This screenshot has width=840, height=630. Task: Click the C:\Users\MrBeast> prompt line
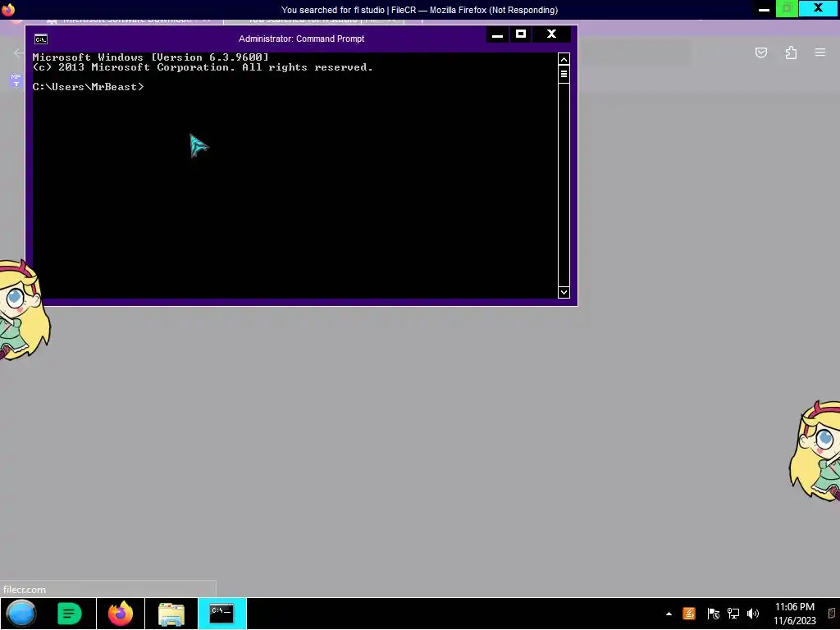coord(88,87)
